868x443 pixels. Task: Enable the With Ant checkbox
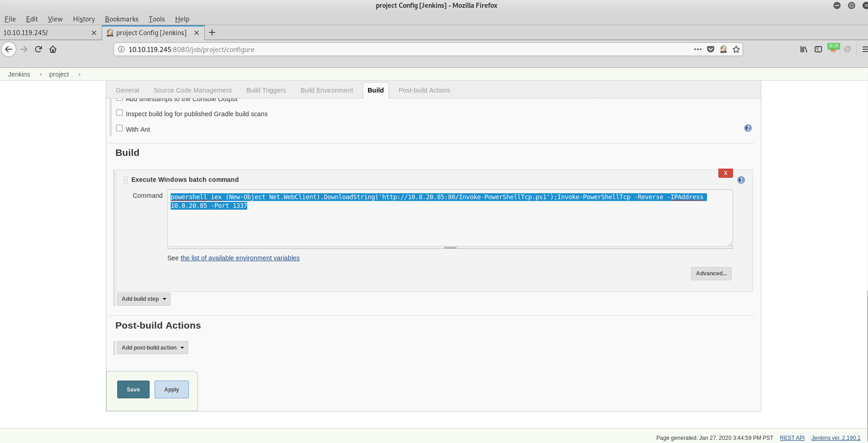(120, 128)
